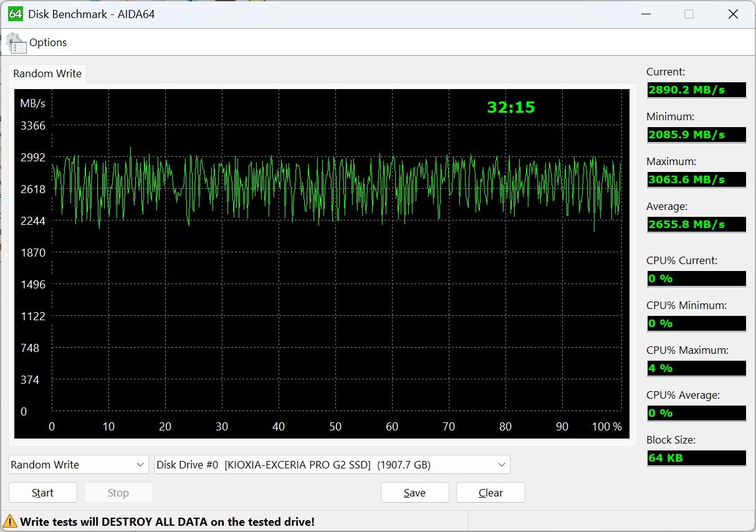Click the Stop button
The height and width of the screenshot is (532, 756).
pos(118,493)
